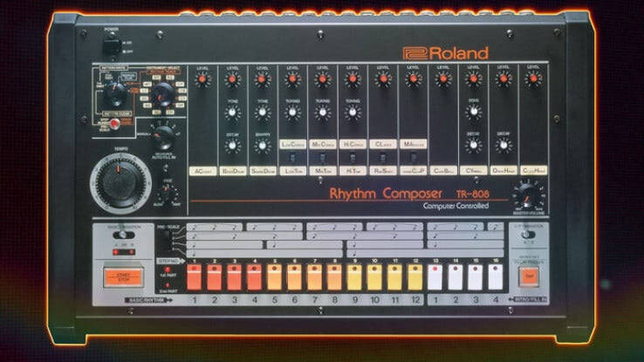The width and height of the screenshot is (644, 362).
Task: Adjust the Cymbal Decay knob
Action: 474,145
